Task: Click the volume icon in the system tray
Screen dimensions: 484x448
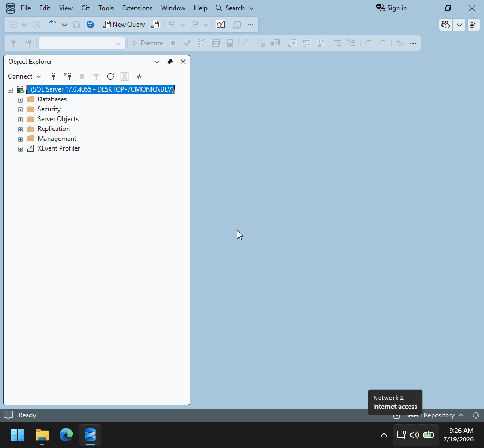Action: tap(415, 435)
